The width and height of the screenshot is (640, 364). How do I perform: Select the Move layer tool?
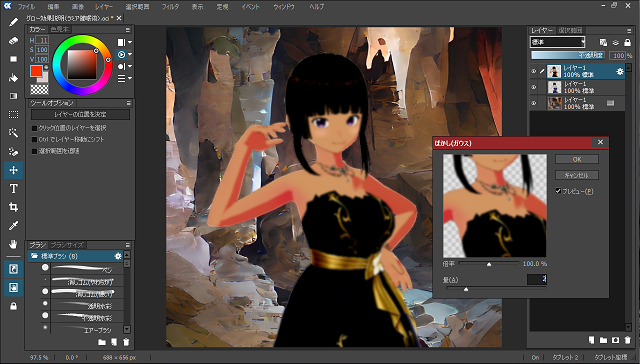pyautogui.click(x=13, y=170)
